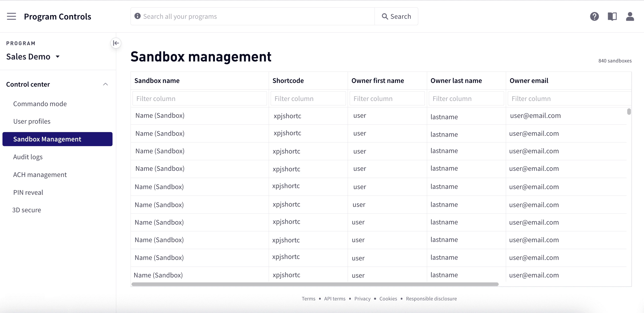Switch to Audit logs
Viewport: 644px width, 313px height.
(x=28, y=157)
